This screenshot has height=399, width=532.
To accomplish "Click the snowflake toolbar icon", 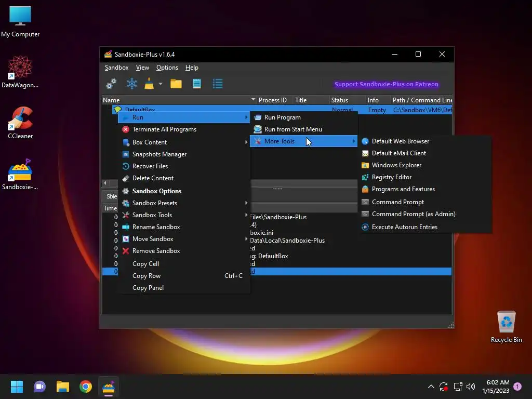I will coord(131,84).
